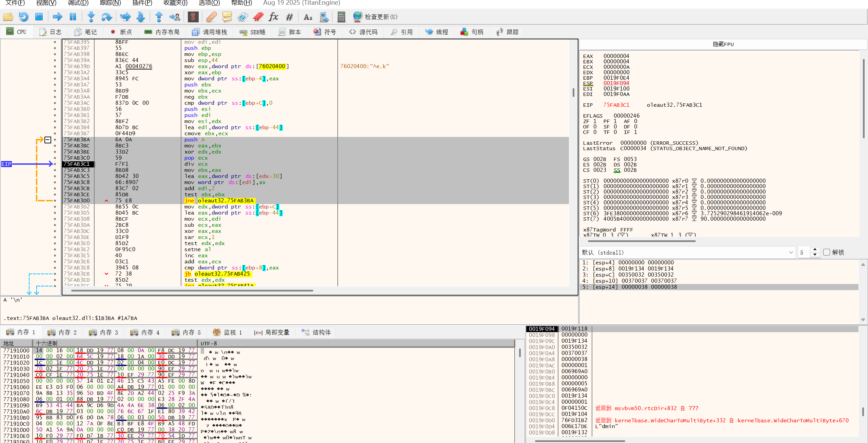Click the registers panel horizontal scrollbar
Viewport: 868px width, 443px height.
pyautogui.click(x=642, y=241)
